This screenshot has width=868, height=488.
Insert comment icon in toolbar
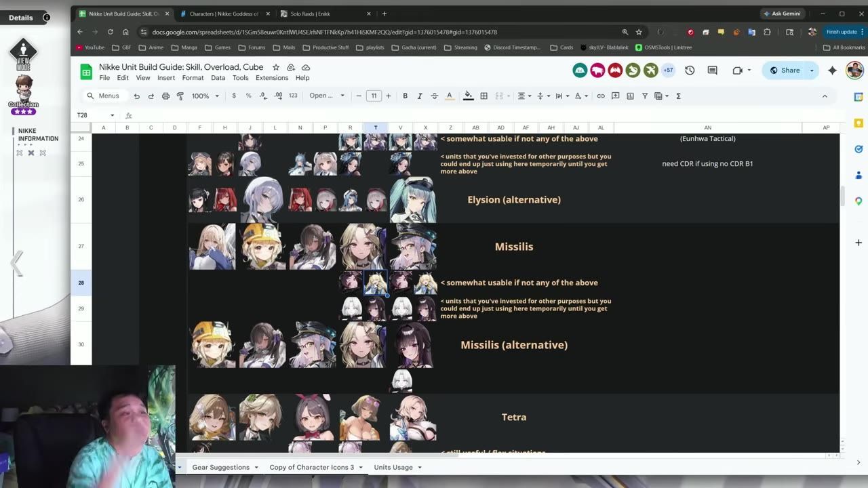[x=615, y=96]
